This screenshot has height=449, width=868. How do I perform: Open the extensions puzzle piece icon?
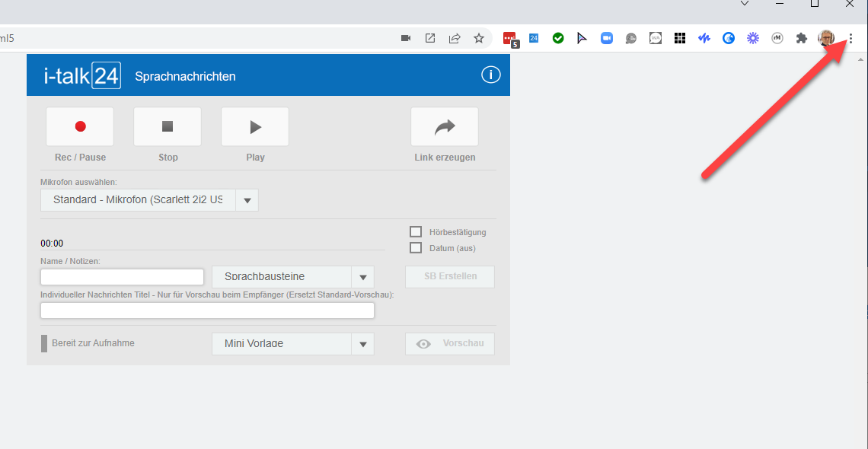(801, 38)
